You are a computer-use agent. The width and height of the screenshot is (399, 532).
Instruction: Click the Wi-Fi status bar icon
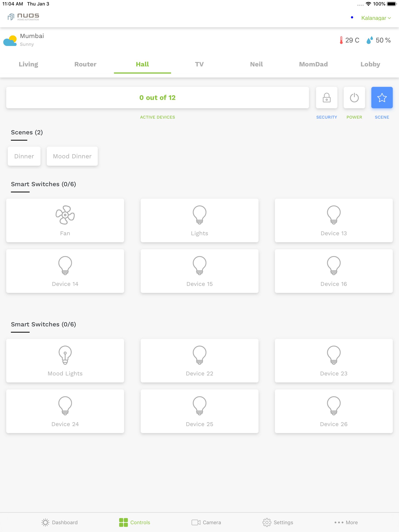[368, 4]
